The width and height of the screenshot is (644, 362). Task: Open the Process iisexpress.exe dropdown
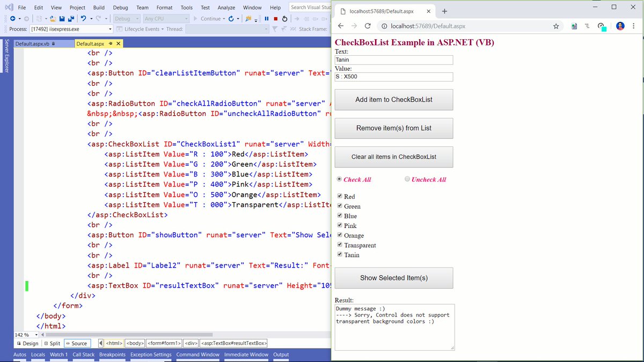click(x=111, y=29)
